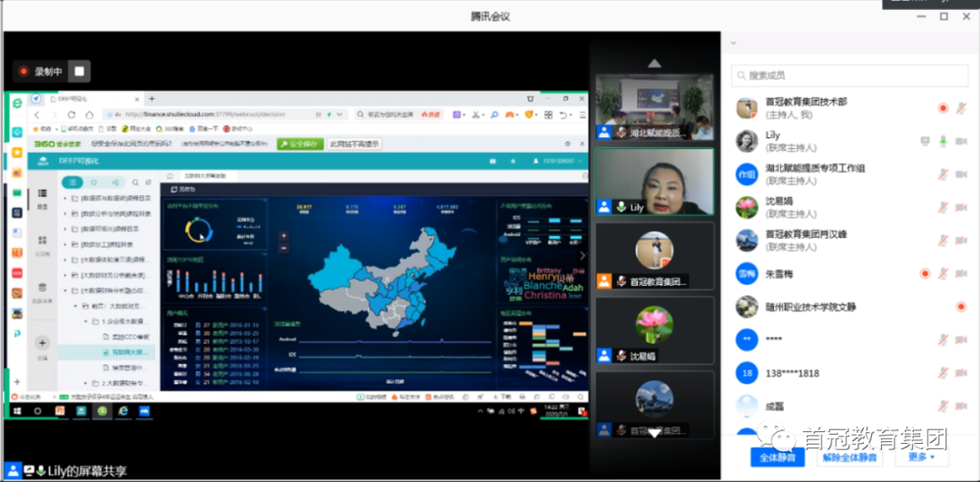Expand the first tree folder [数据库与数据仓]
This screenshot has height=482, width=980.
tap(65, 198)
